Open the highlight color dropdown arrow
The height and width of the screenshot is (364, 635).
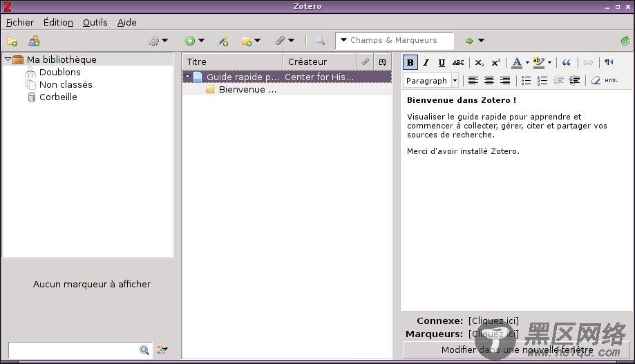click(x=549, y=62)
